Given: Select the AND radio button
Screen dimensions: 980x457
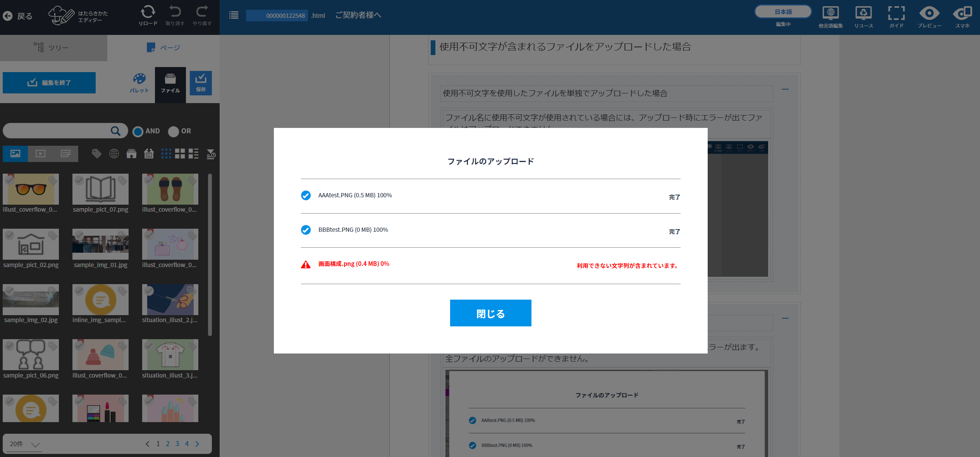Looking at the screenshot, I should click(x=138, y=132).
